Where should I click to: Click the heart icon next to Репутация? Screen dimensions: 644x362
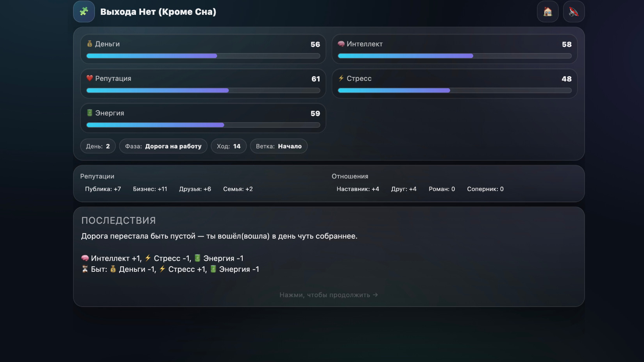89,78
